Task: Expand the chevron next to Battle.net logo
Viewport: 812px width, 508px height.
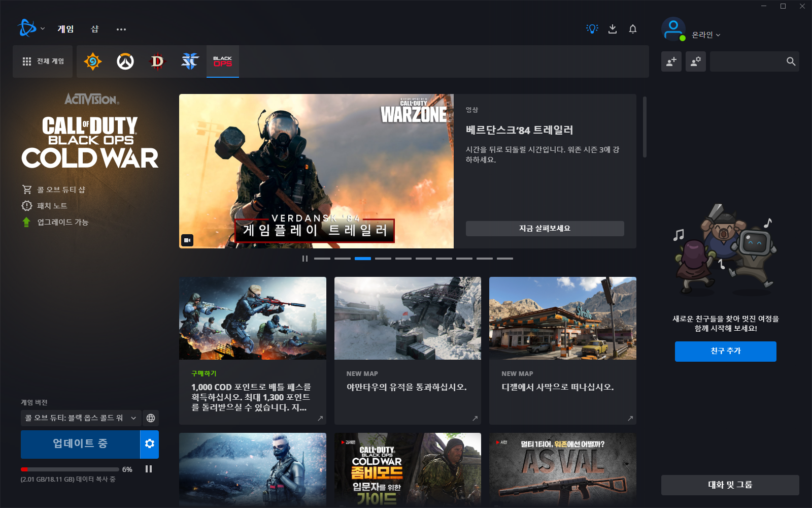Action: tap(43, 29)
